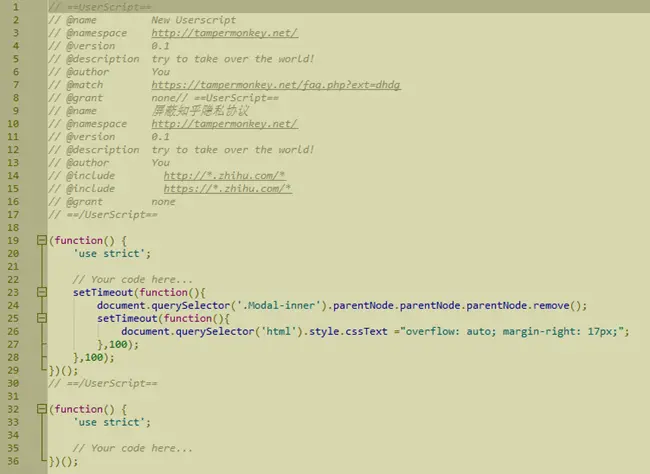Click line number 1 in the gutter
The height and width of the screenshot is (474, 650).
[x=16, y=7]
